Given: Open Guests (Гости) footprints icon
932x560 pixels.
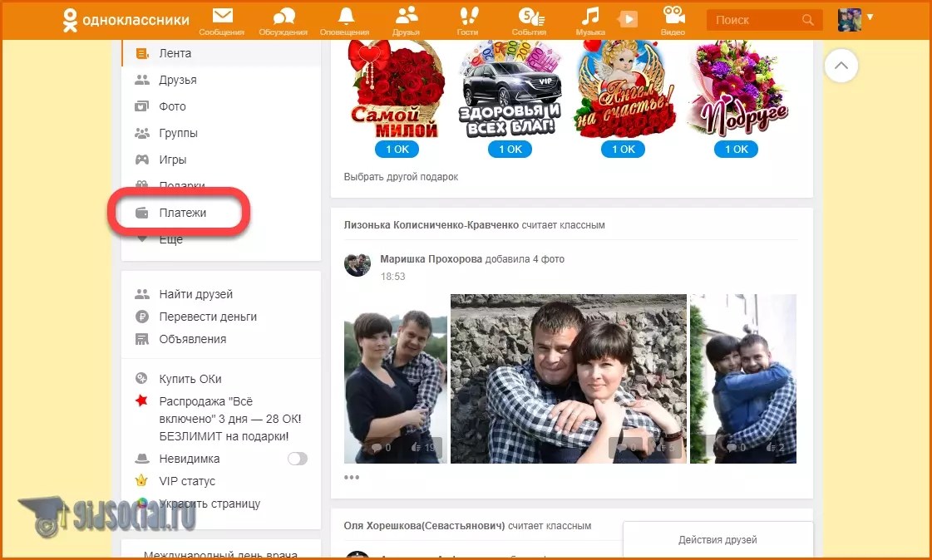Looking at the screenshot, I should 469,18.
